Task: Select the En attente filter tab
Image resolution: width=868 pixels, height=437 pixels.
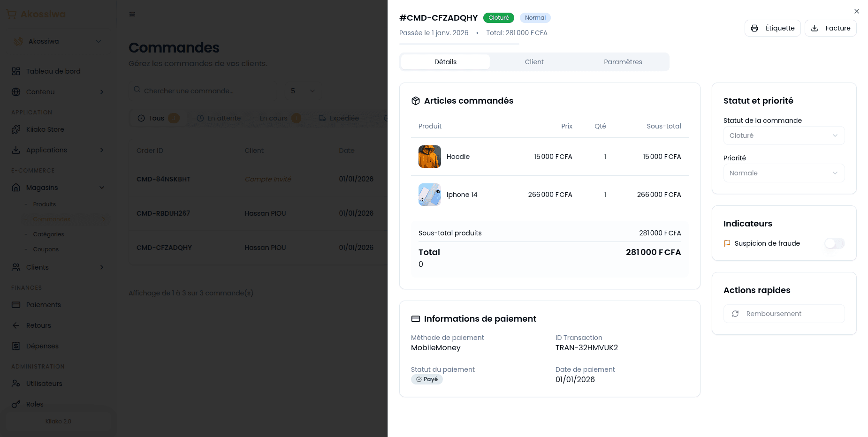Action: [x=219, y=118]
